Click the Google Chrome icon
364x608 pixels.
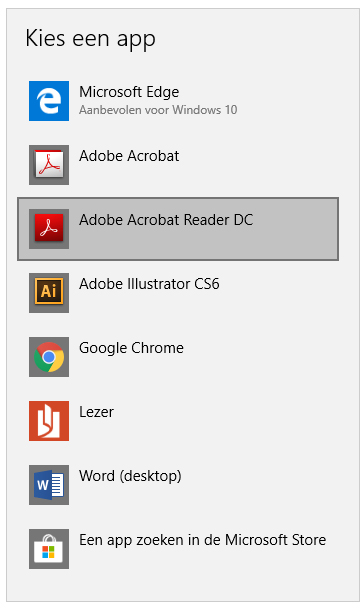click(x=49, y=357)
